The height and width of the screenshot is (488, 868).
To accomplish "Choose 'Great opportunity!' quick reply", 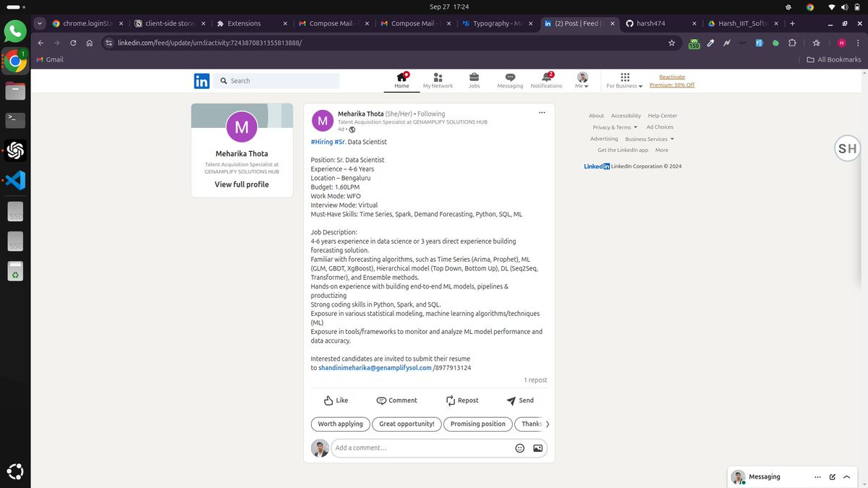I will pyautogui.click(x=407, y=424).
